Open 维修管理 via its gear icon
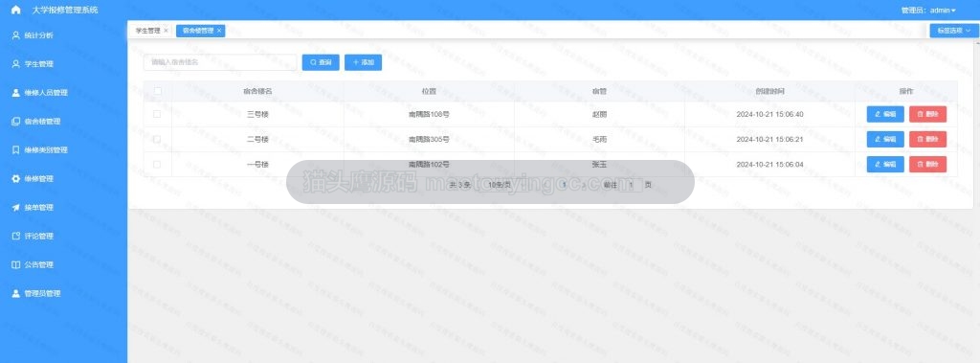 (16, 179)
